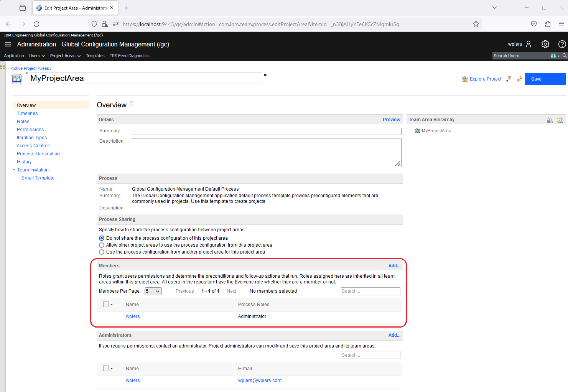Select 'Use the process configuration from another project area'
Screen dimensions: 568x392
102,252
